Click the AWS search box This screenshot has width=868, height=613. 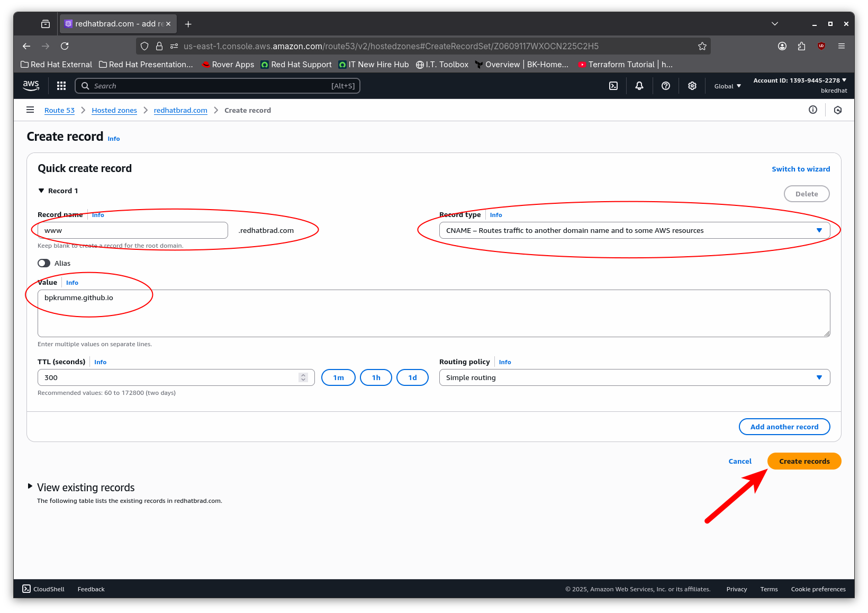[218, 86]
